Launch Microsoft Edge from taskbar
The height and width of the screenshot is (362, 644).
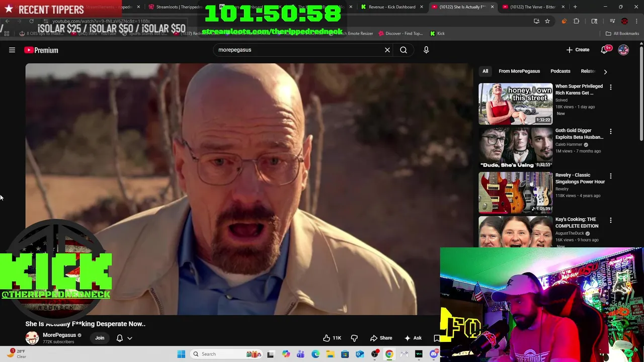tap(315, 354)
